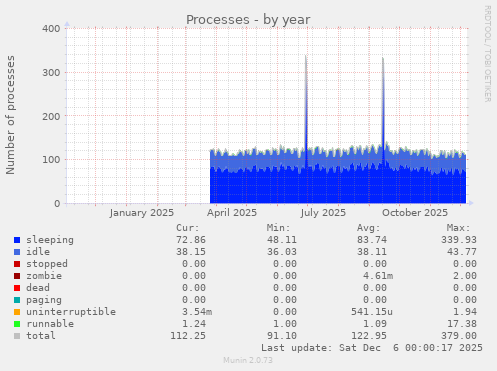Click total minimum value 91.10
497x371 pixels.
282,336
